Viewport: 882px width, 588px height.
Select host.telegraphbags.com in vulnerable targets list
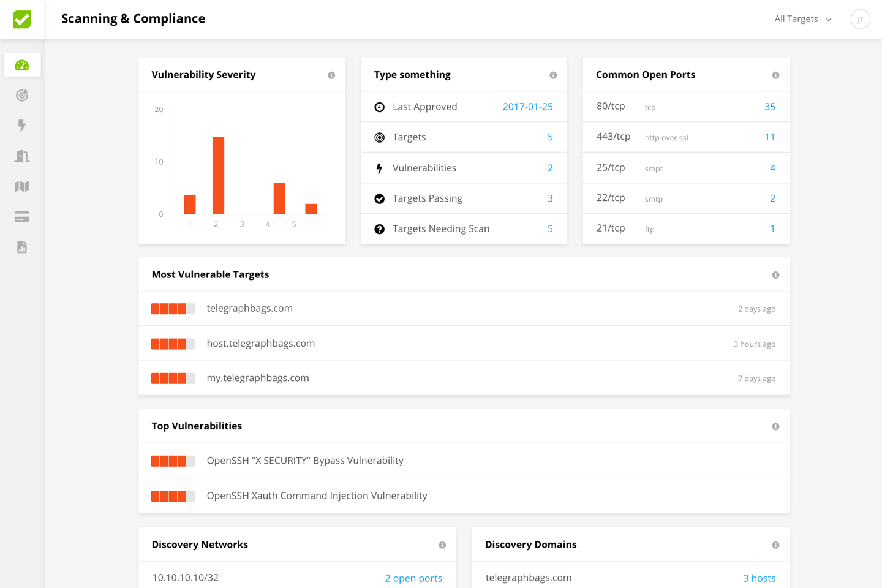click(260, 344)
